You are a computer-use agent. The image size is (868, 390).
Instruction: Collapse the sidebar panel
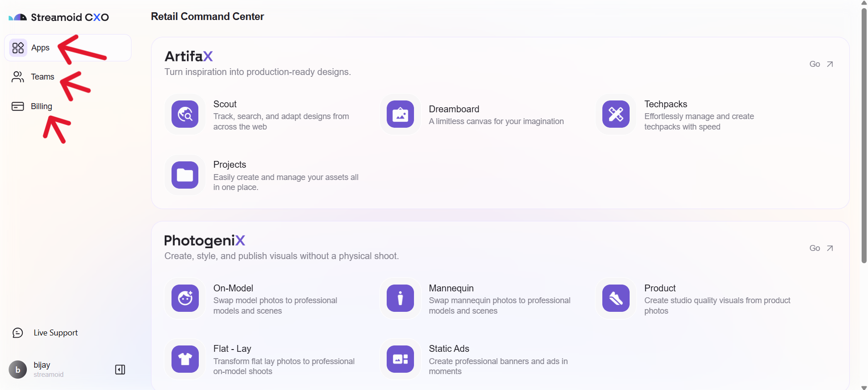(x=120, y=370)
